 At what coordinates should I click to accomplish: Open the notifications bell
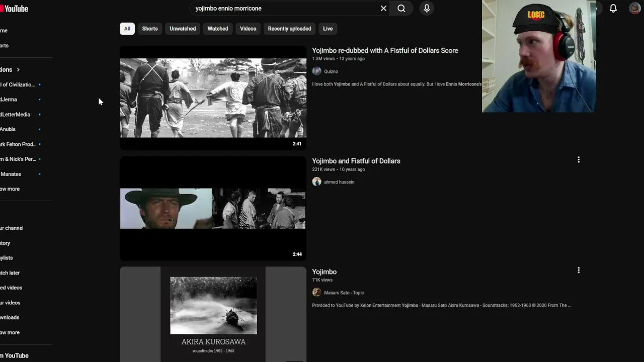[613, 8]
